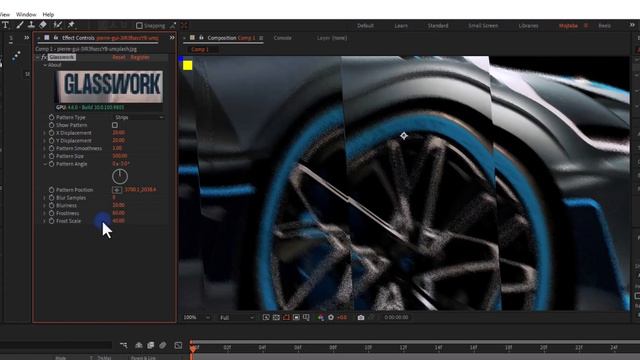Click the Pattern Angle dial control
Screen dimensions: 640x360
pos(120,176)
